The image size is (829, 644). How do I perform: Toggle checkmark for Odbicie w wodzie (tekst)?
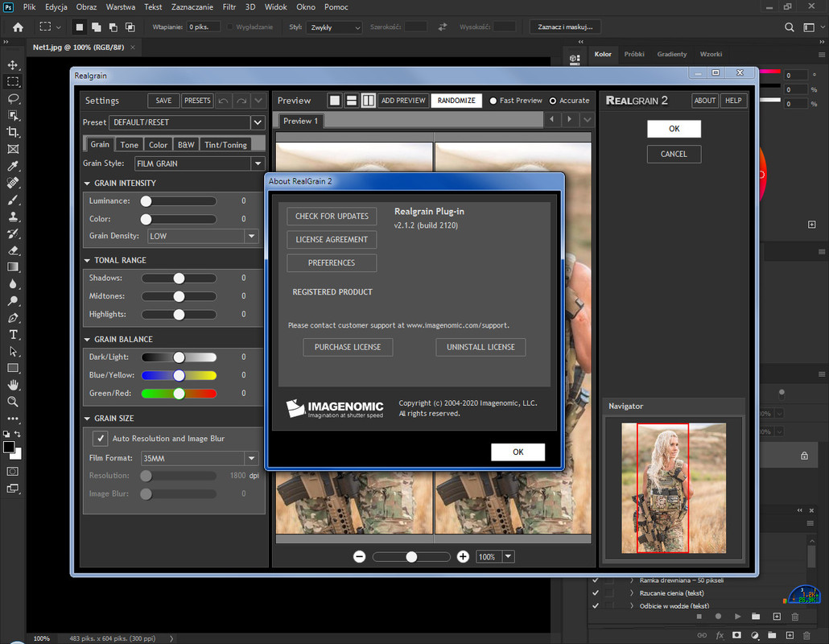(x=596, y=605)
